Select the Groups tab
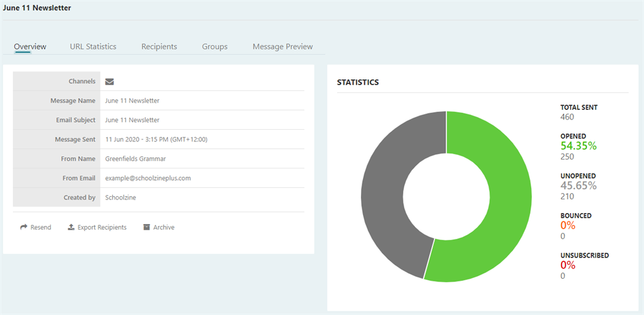The width and height of the screenshot is (644, 315). [215, 46]
